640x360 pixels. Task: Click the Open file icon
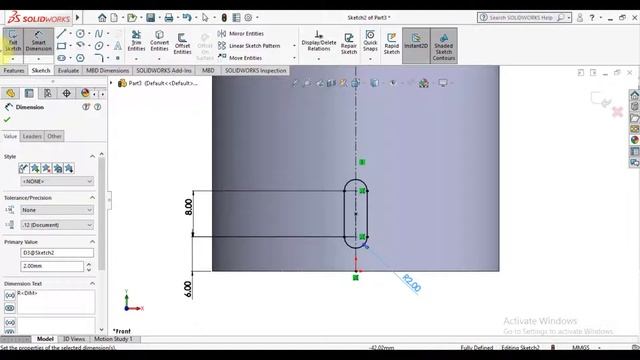tap(131, 18)
